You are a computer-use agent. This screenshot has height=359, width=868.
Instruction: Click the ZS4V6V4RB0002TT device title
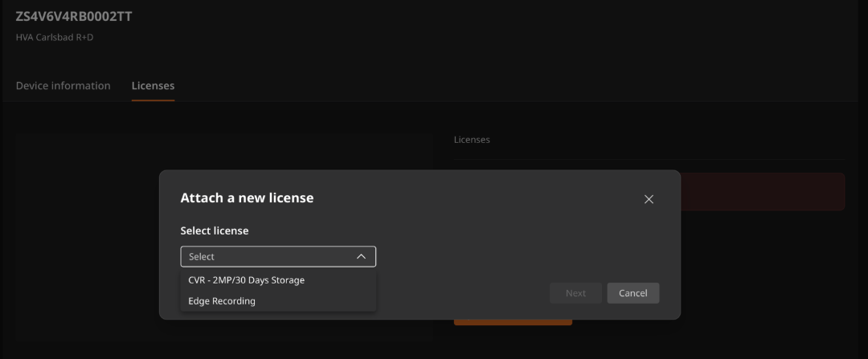point(74,17)
